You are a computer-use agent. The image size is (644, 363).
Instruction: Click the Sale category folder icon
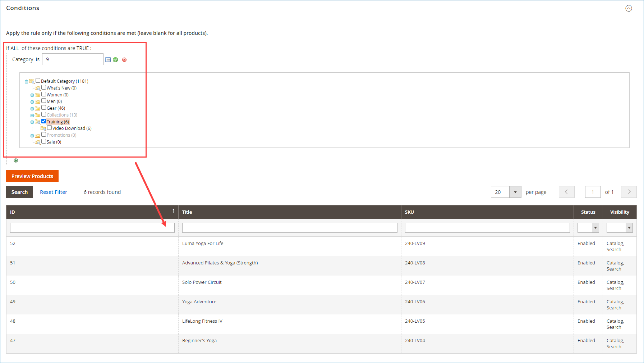[x=38, y=142]
